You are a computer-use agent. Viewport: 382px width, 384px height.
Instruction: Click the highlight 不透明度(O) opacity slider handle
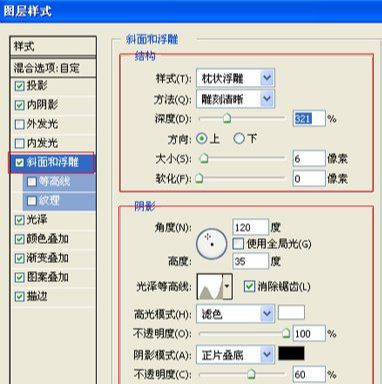coord(286,333)
